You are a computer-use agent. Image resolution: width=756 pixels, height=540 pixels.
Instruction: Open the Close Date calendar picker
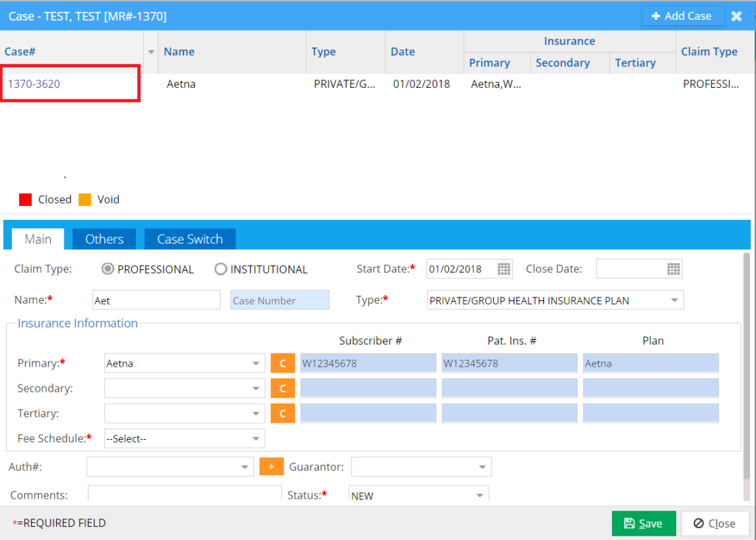click(673, 269)
